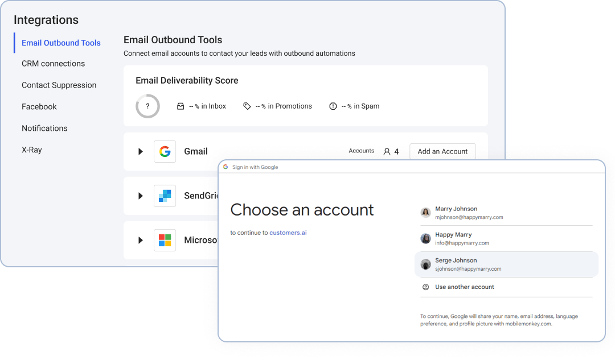Click the SendGrid logo icon
The width and height of the screenshot is (615, 364).
click(x=165, y=196)
